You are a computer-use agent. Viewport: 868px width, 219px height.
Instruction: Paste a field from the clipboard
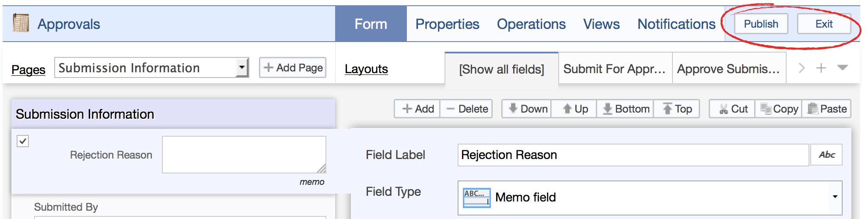pyautogui.click(x=826, y=109)
